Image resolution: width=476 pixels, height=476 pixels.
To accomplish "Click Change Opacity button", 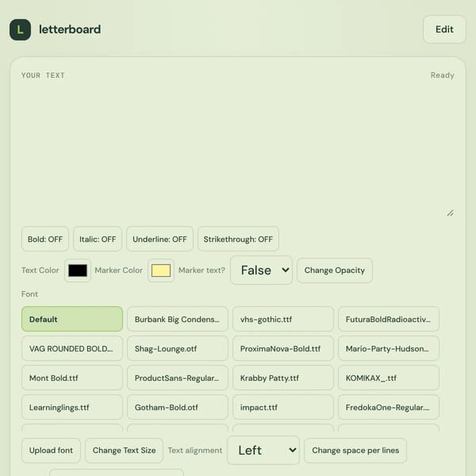I will click(335, 271).
